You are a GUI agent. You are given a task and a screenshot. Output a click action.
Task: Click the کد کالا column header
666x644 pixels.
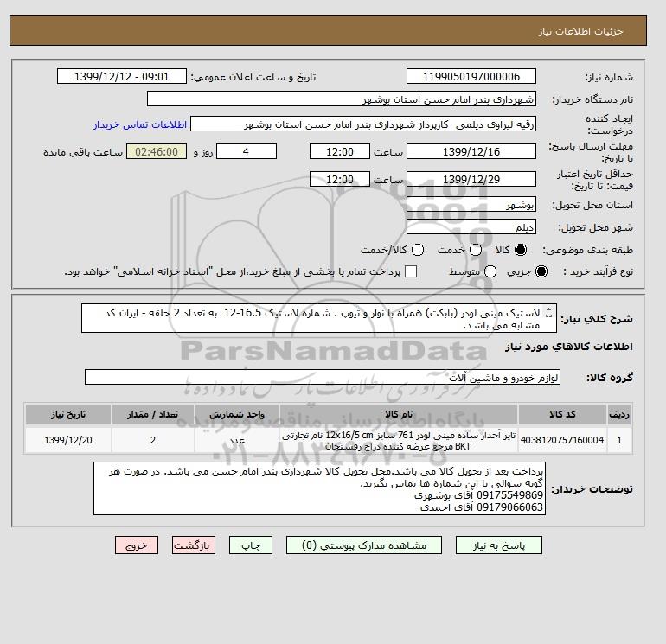pos(562,414)
